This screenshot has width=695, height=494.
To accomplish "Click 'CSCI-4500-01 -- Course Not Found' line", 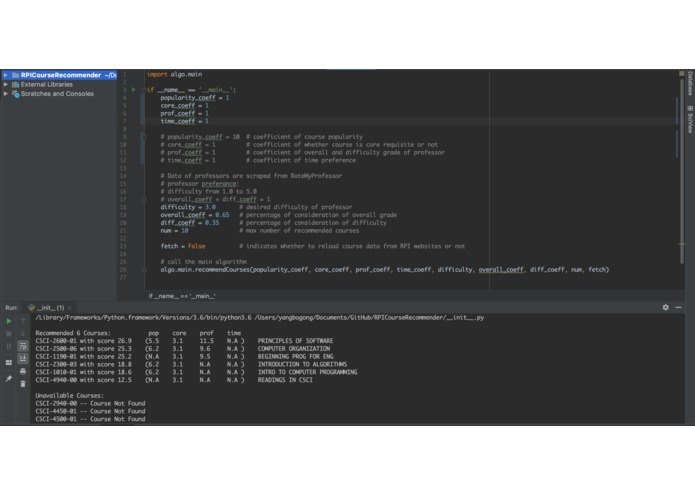I will (x=90, y=419).
